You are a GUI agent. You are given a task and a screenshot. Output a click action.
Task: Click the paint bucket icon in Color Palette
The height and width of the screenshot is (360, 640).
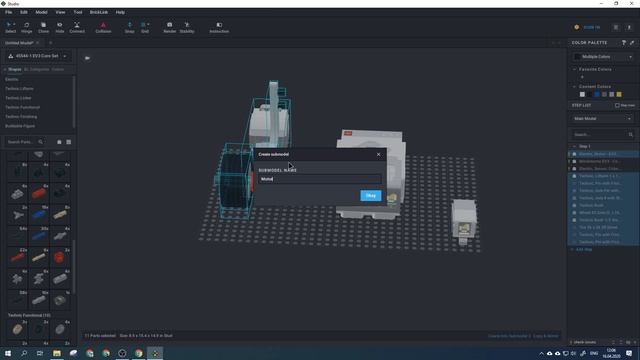point(624,43)
